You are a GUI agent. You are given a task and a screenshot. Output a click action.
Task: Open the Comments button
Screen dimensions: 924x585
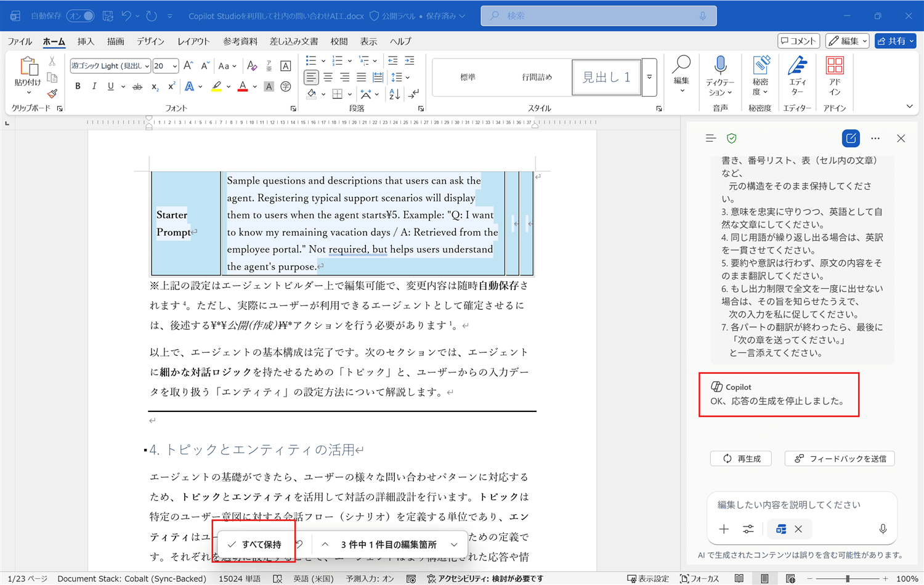pos(798,41)
